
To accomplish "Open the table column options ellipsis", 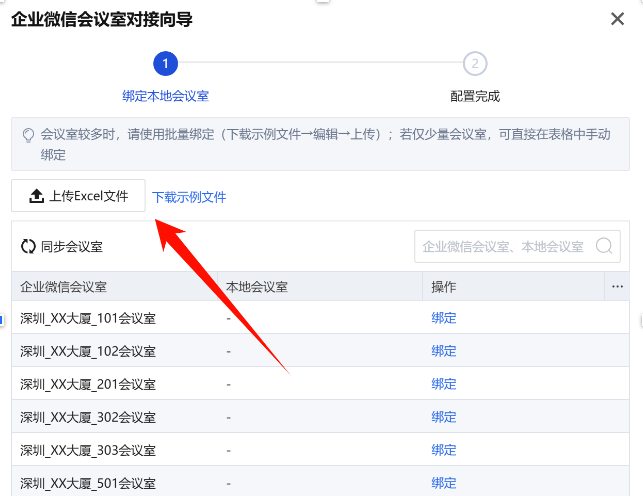I will click(x=616, y=286).
